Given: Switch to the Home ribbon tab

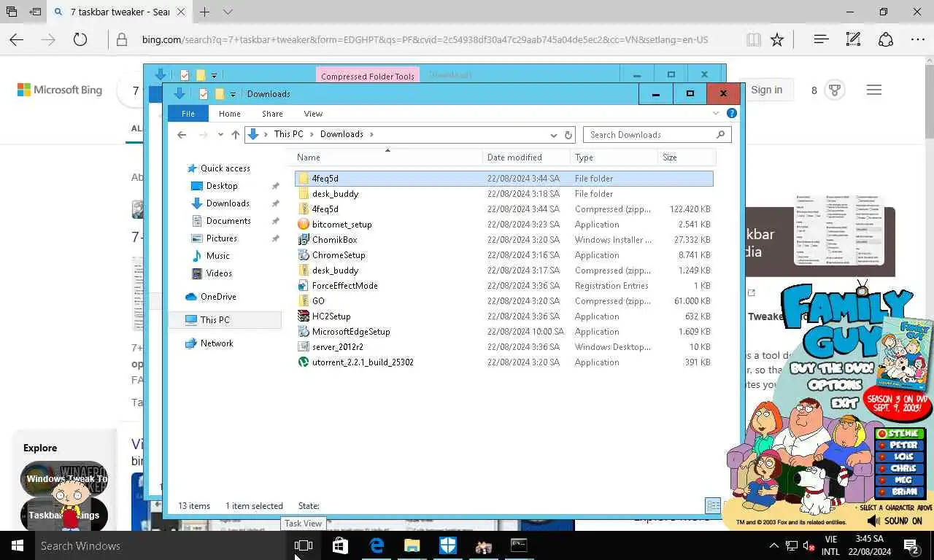Looking at the screenshot, I should [x=229, y=114].
